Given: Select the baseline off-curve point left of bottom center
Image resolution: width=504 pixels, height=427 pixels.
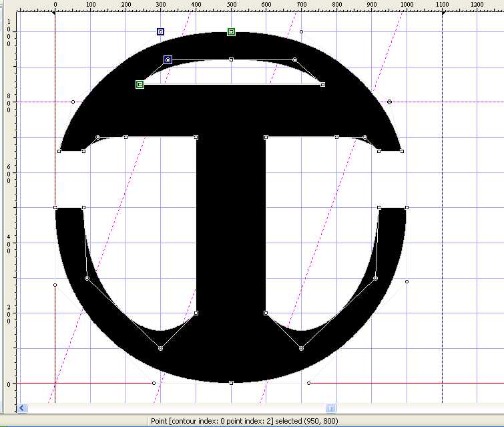Looking at the screenshot, I should click(154, 384).
